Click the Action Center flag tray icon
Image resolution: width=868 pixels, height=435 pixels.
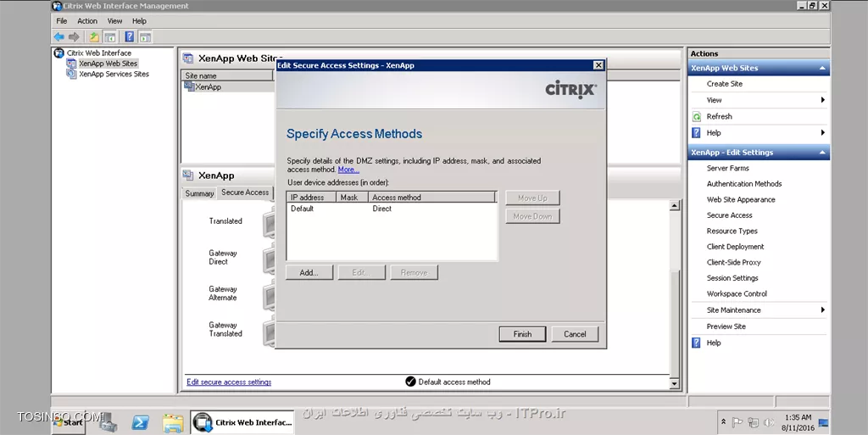pos(737,423)
